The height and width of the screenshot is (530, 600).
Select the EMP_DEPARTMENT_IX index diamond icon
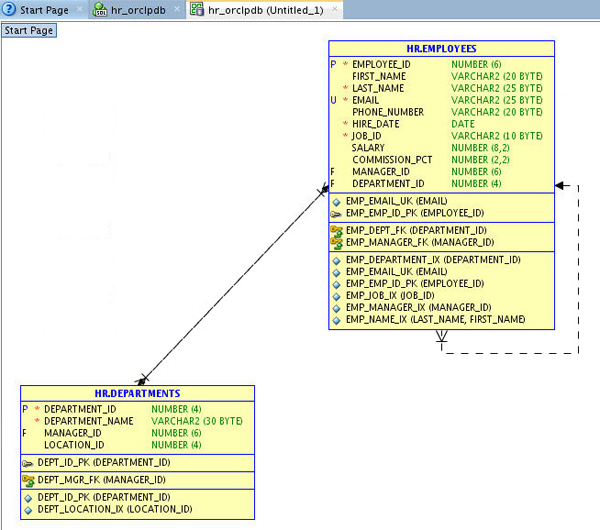click(x=336, y=259)
